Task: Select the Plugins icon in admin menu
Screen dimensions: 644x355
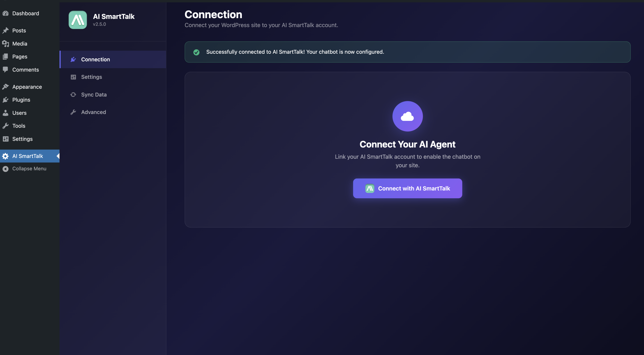Action: tap(5, 100)
